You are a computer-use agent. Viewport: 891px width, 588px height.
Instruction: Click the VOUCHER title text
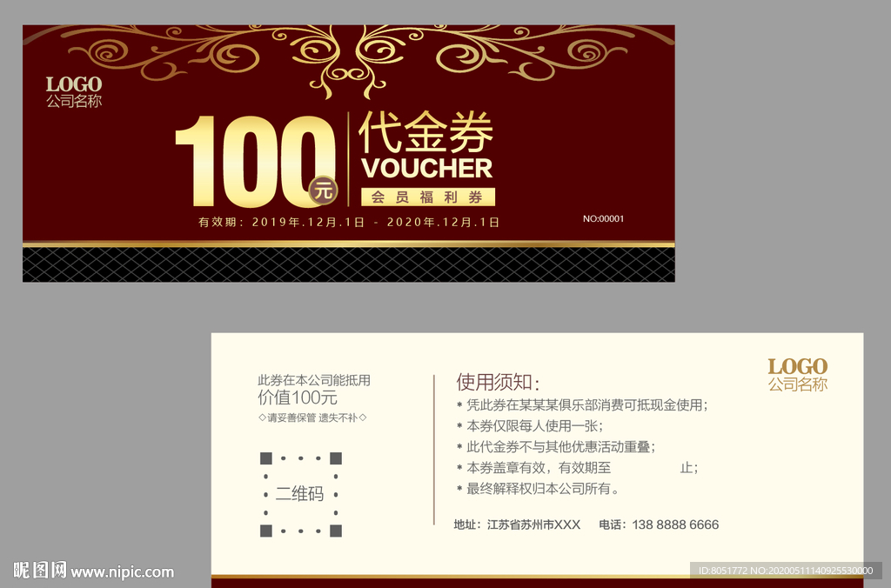(x=426, y=168)
